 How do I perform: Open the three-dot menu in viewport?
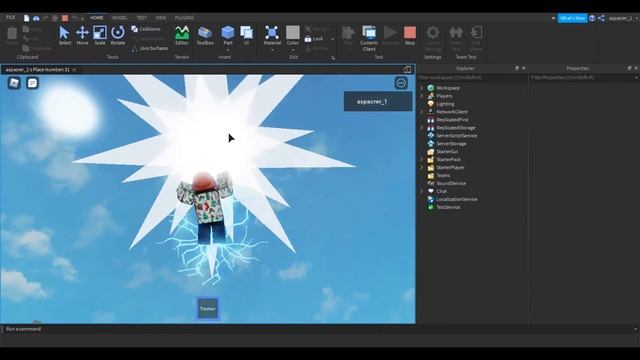point(401,83)
